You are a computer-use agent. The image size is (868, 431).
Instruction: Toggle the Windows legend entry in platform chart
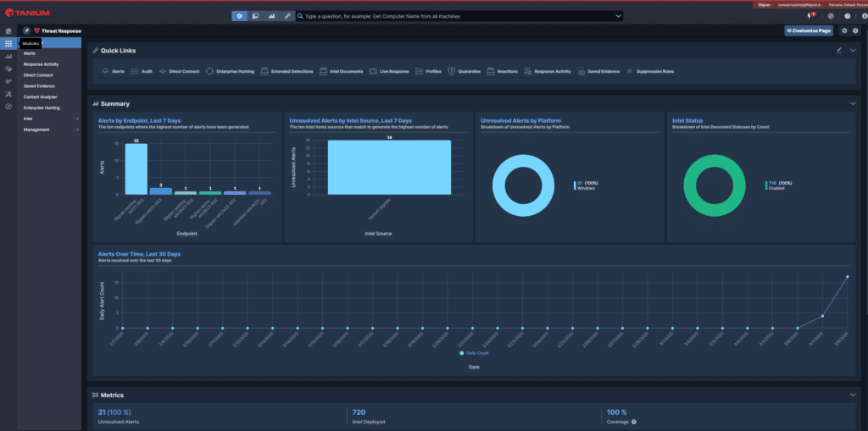(585, 185)
